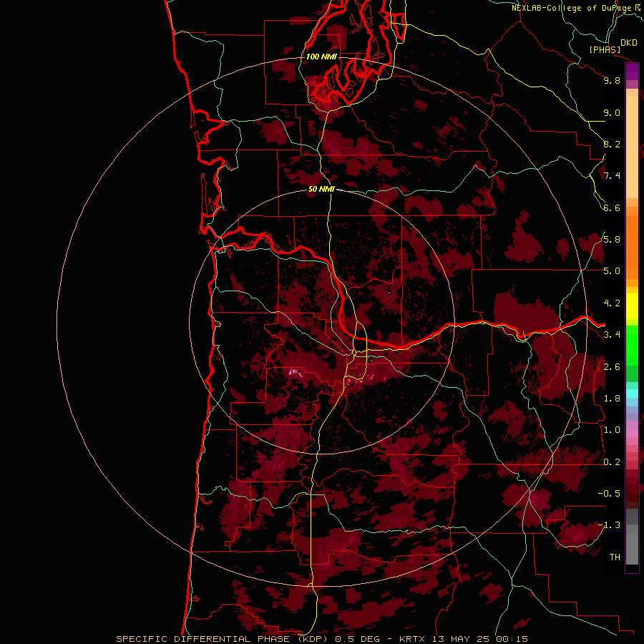Image resolution: width=644 pixels, height=644 pixels.
Task: Click the 1.0 value on the color scale
Action: coord(612,430)
